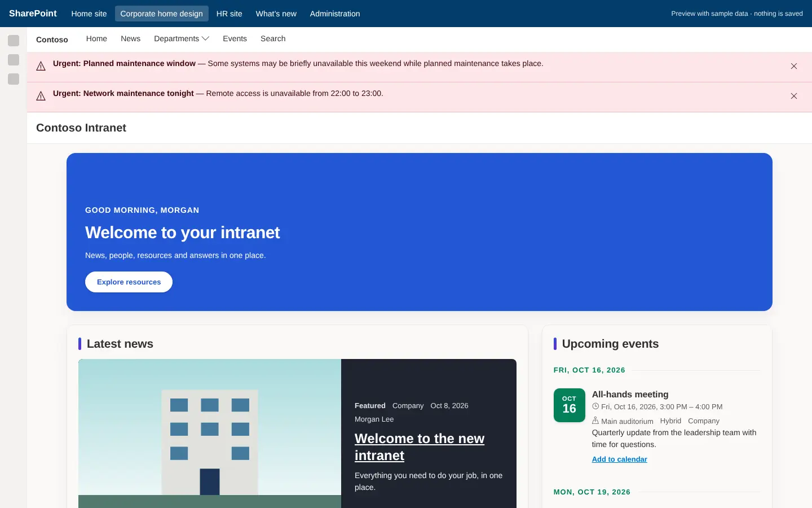Click the building thumbnail in featured news

click(x=210, y=433)
